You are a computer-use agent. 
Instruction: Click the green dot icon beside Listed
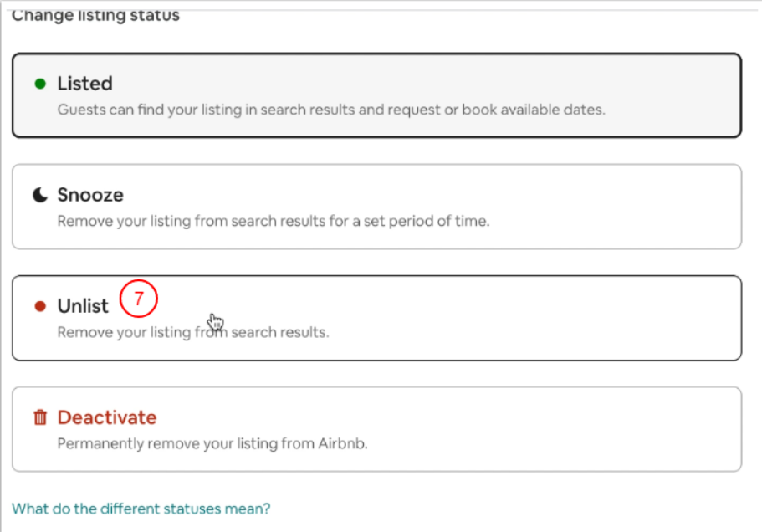39,84
